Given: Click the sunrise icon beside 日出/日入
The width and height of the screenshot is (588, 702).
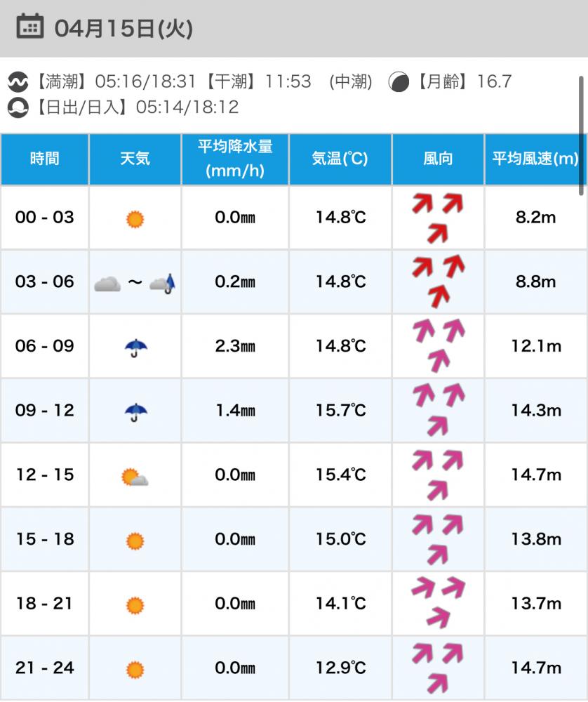Looking at the screenshot, I should 18,107.
